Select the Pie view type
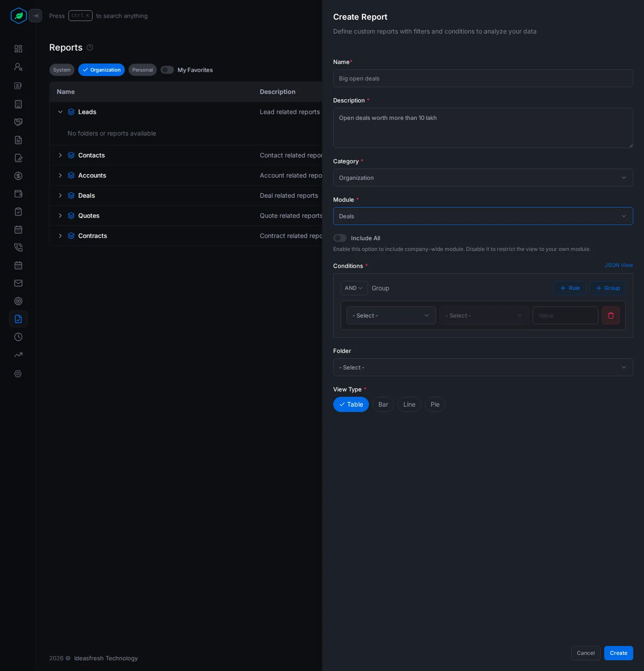Screen dimensions: 644x671 [x=435, y=404]
